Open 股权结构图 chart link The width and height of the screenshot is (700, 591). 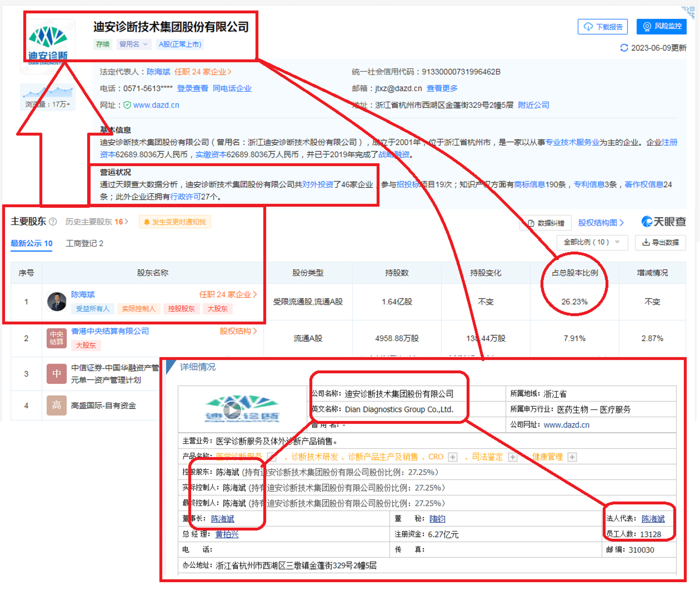click(601, 223)
